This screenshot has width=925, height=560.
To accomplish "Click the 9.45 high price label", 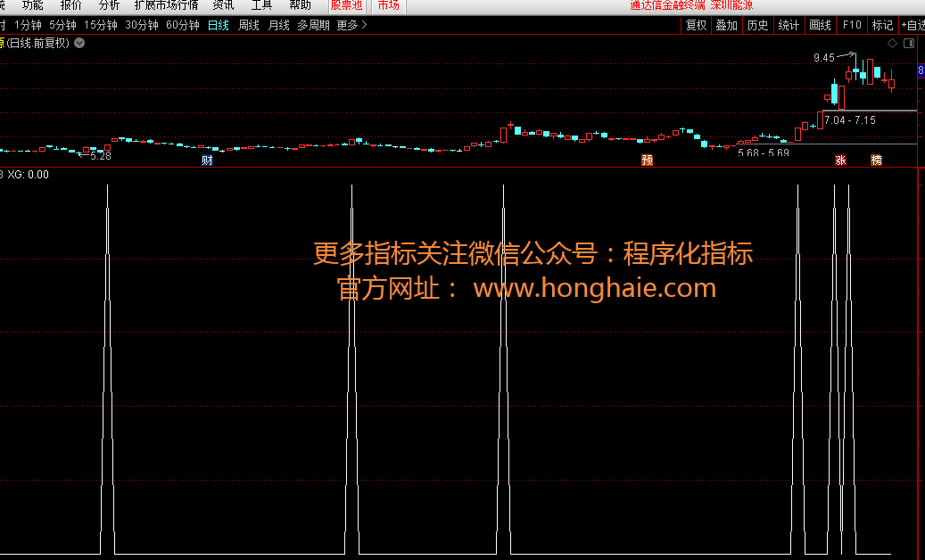I will pos(823,58).
